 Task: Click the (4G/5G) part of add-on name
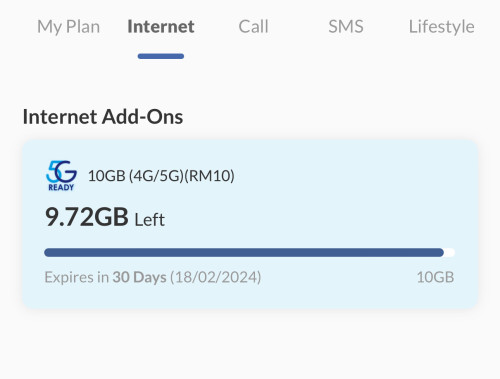point(156,176)
